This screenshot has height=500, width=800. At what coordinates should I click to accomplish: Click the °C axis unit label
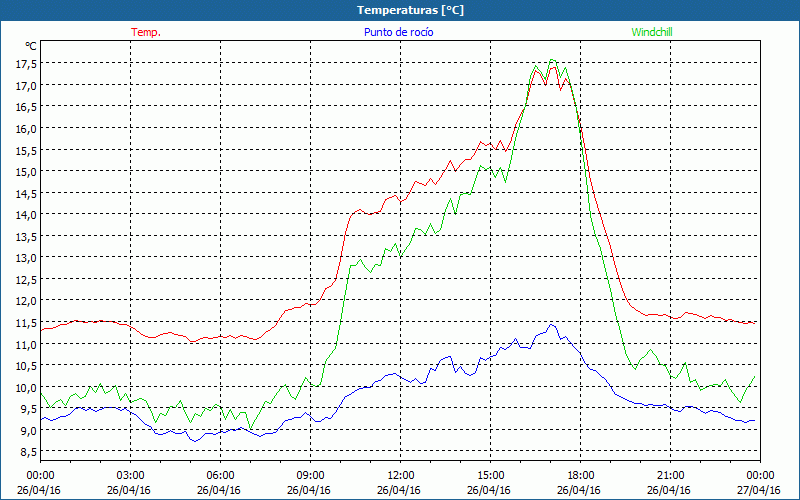click(31, 46)
